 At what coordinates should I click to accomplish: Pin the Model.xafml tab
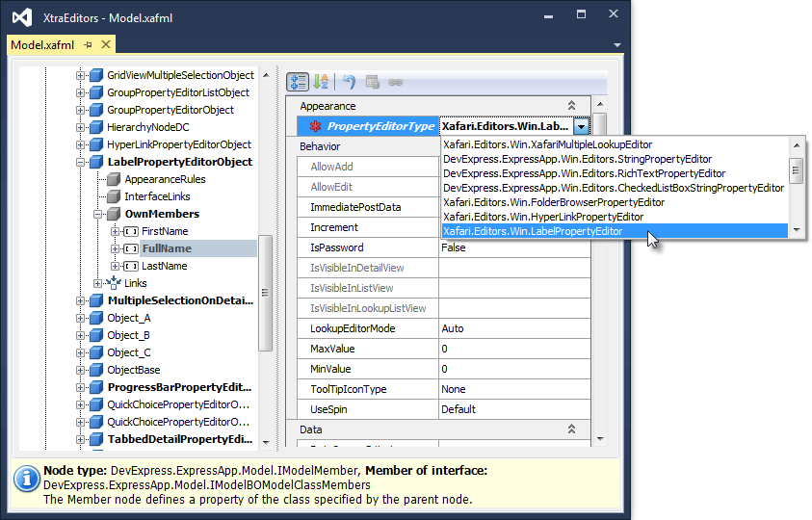(88, 45)
